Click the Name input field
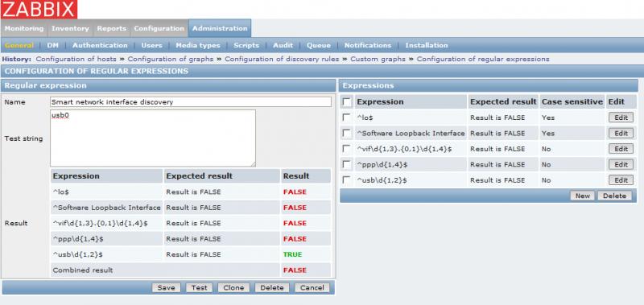 click(191, 102)
